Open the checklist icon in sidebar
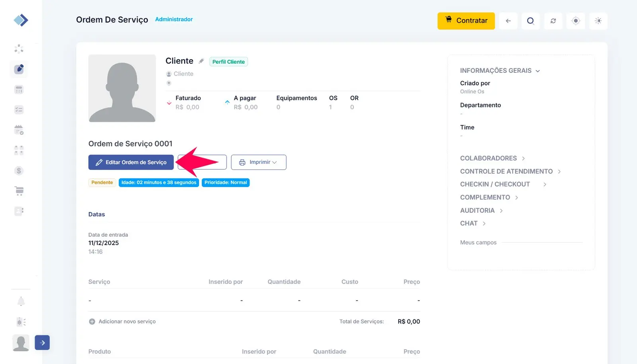Image resolution: width=637 pixels, height=364 pixels. tap(19, 110)
